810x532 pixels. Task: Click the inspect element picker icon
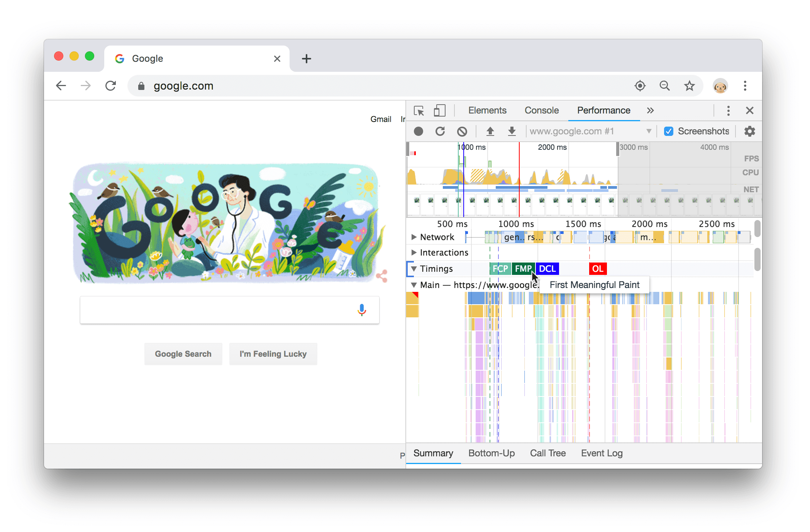(419, 110)
